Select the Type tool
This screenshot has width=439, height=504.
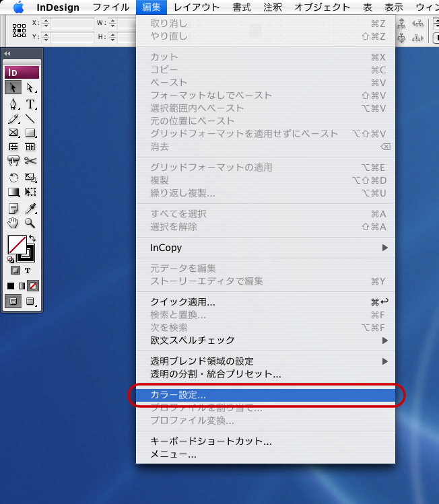pos(30,104)
